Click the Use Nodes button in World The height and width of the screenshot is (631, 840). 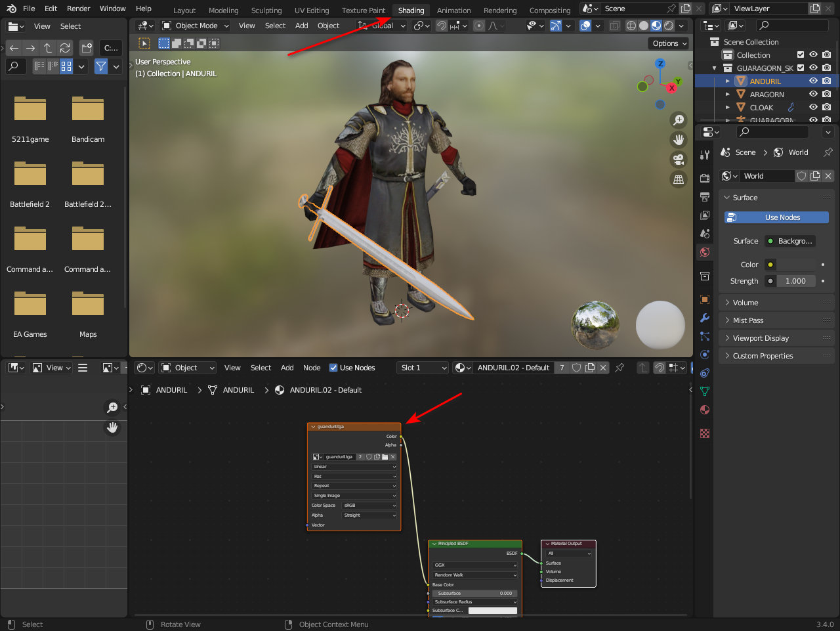point(776,217)
